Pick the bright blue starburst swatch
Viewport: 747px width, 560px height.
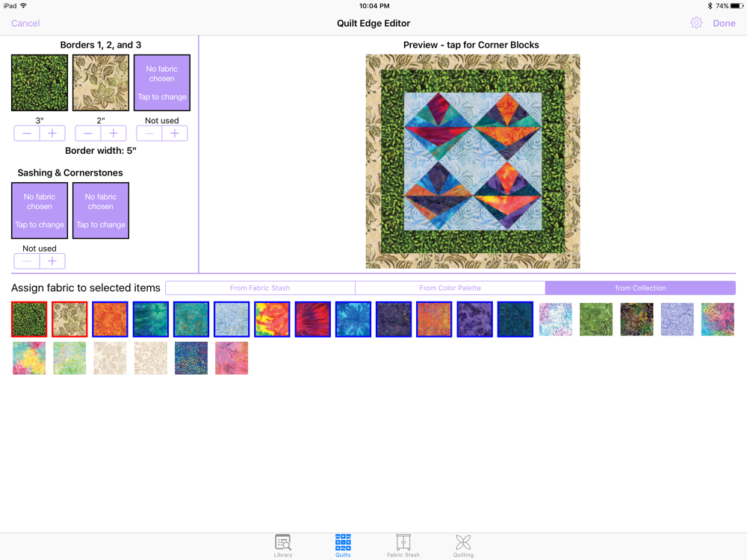(x=353, y=319)
